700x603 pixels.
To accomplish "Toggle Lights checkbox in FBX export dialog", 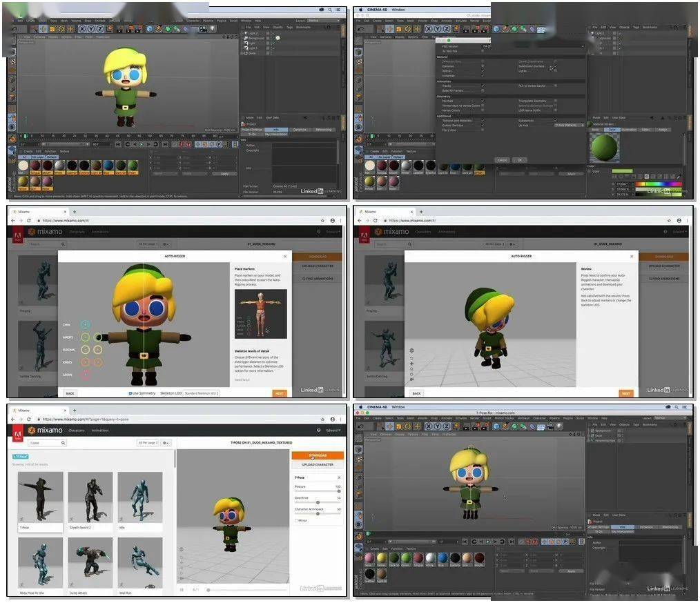I will (556, 71).
